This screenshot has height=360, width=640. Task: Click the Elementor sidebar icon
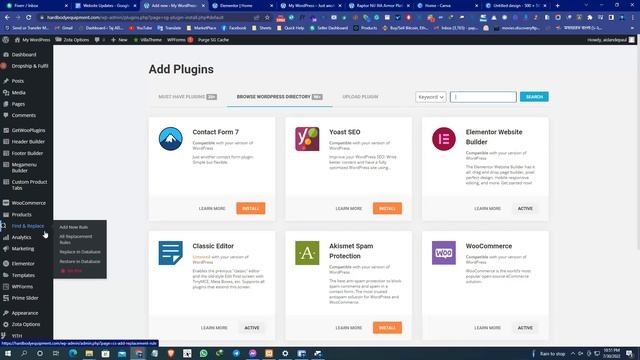[6, 264]
